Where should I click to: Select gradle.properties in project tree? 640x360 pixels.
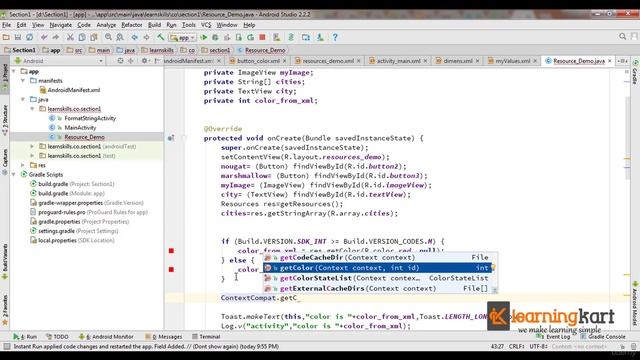[x=80, y=222]
